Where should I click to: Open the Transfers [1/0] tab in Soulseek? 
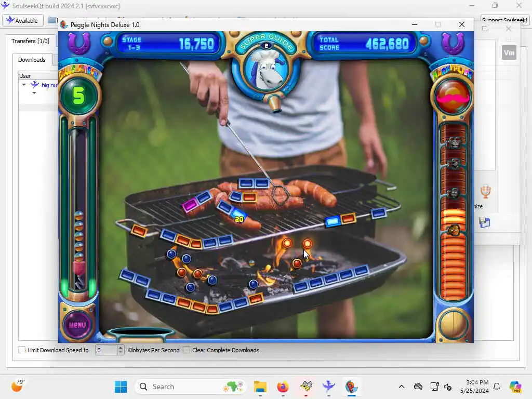(30, 41)
